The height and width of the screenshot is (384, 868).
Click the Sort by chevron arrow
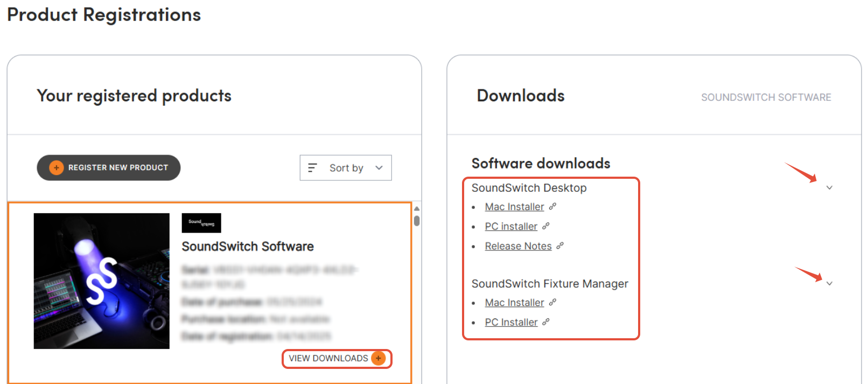(379, 168)
